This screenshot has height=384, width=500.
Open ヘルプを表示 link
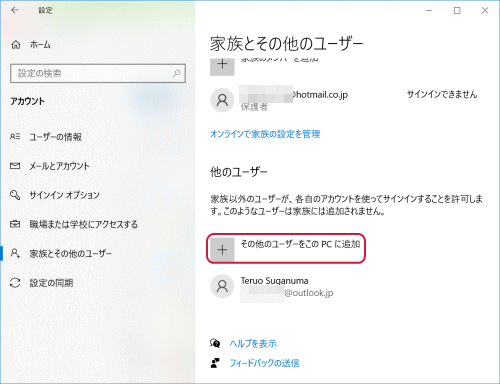pos(253,344)
